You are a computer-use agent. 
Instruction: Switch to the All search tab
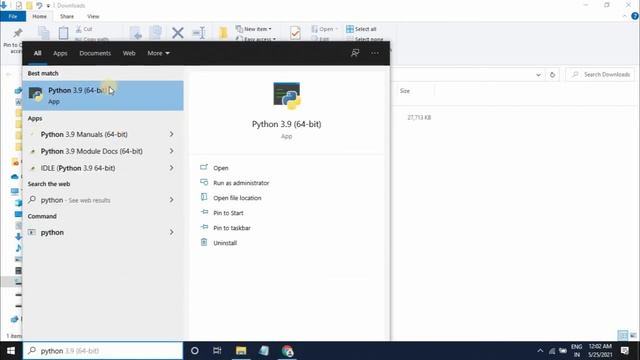(38, 53)
